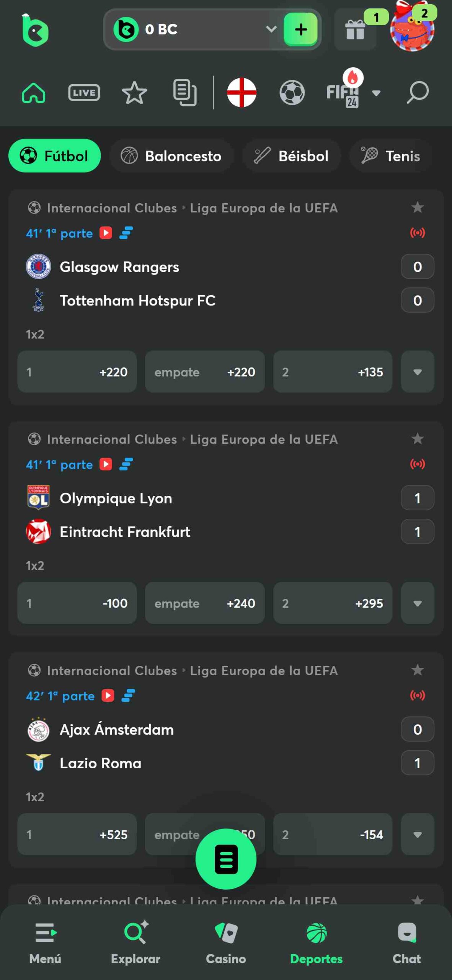Click the green plus deposit button
Viewport: 452px width, 980px height.
click(x=301, y=29)
